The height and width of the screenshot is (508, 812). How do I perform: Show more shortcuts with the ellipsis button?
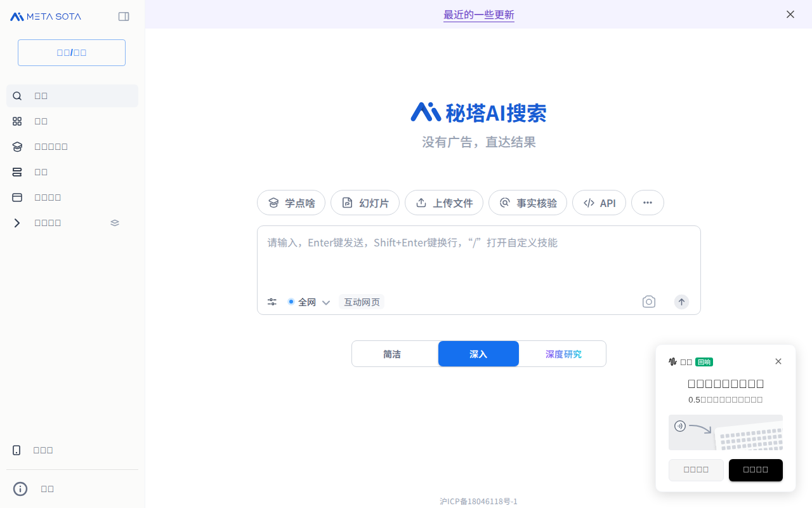[x=648, y=203]
